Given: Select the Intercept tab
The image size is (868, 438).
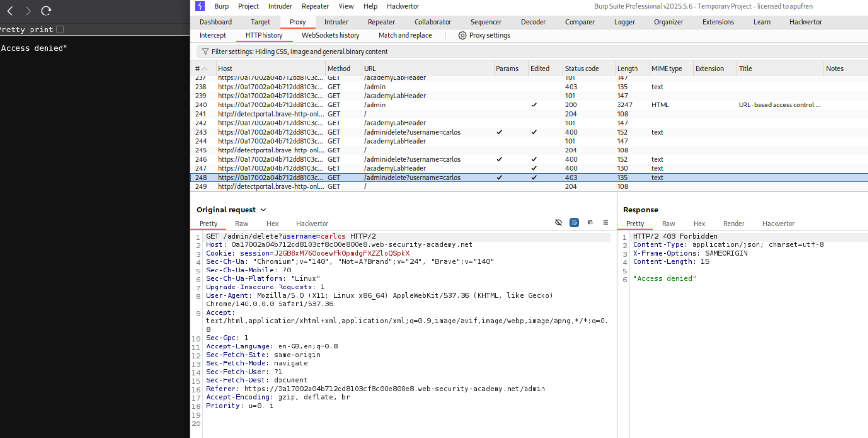Looking at the screenshot, I should coord(213,35).
